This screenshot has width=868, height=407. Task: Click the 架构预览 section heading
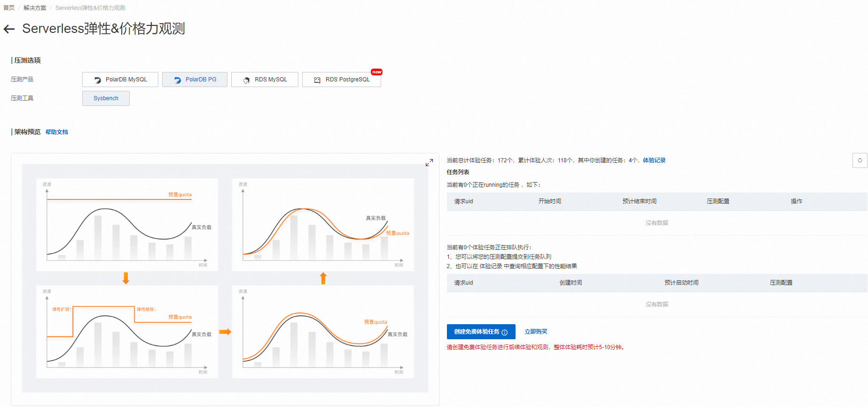[27, 132]
